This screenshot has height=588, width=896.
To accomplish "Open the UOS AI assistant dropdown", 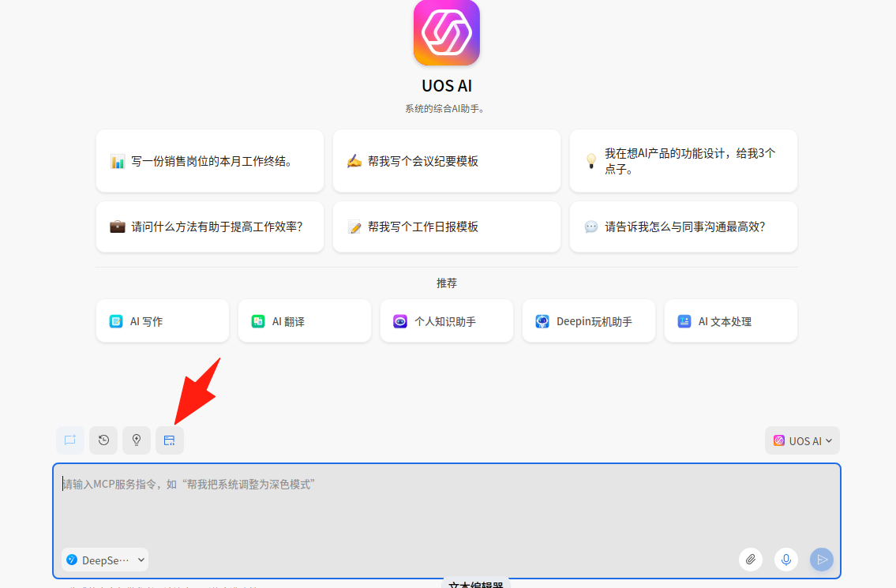I will point(802,440).
